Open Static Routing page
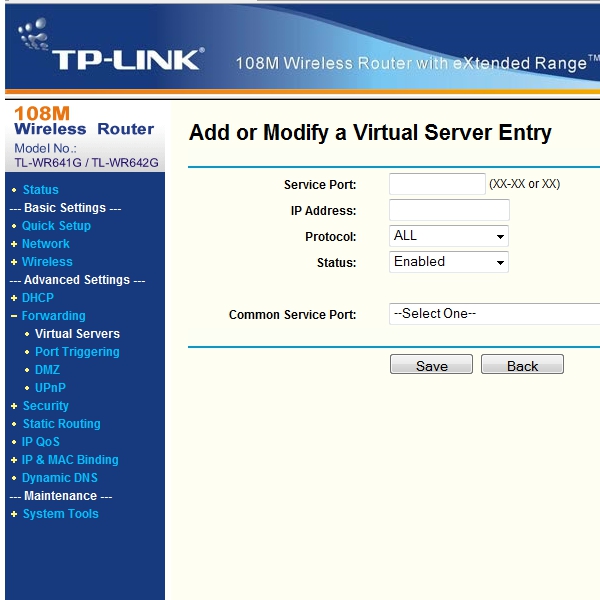This screenshot has height=600, width=600. (x=62, y=424)
